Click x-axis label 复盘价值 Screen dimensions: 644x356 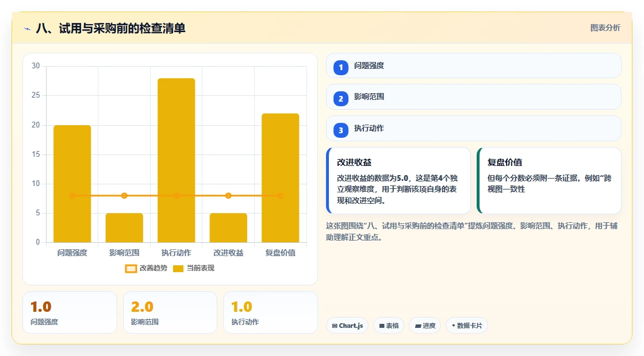[281, 253]
